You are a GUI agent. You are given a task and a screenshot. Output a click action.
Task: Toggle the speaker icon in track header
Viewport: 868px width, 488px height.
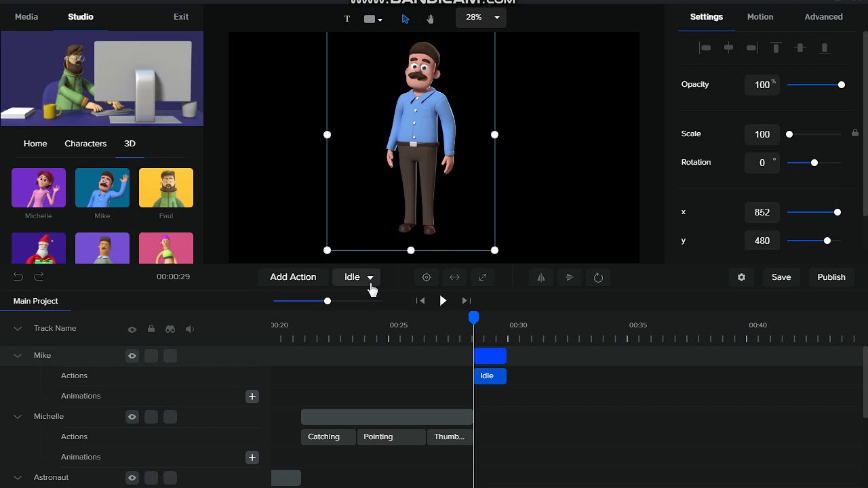[190, 329]
